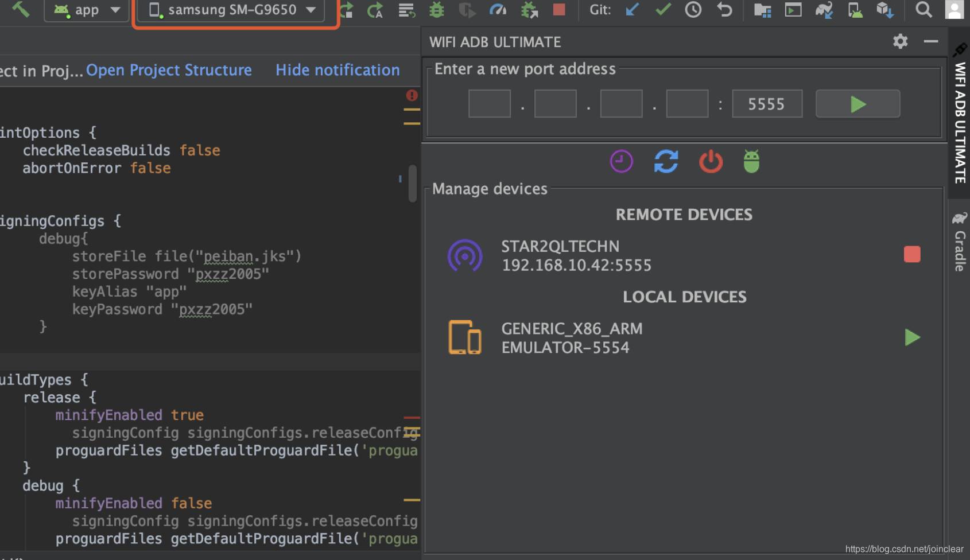Click the orange device icon for GENERIC_X86_ARM

[x=465, y=337]
